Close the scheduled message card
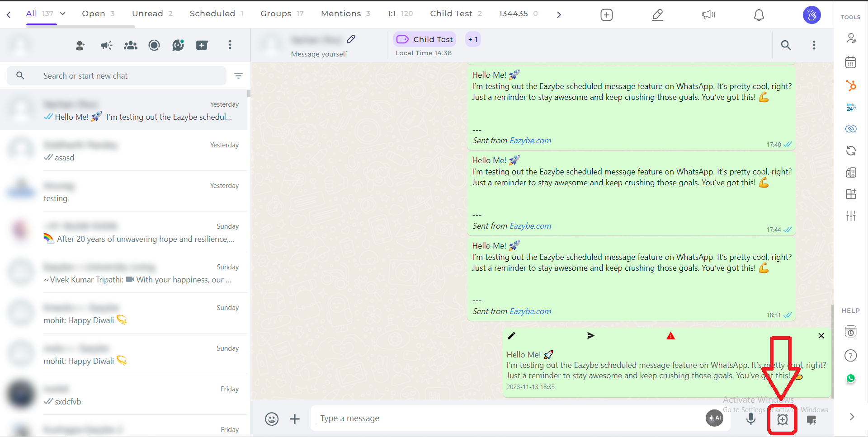Viewport: 868px width, 437px height. pos(821,336)
